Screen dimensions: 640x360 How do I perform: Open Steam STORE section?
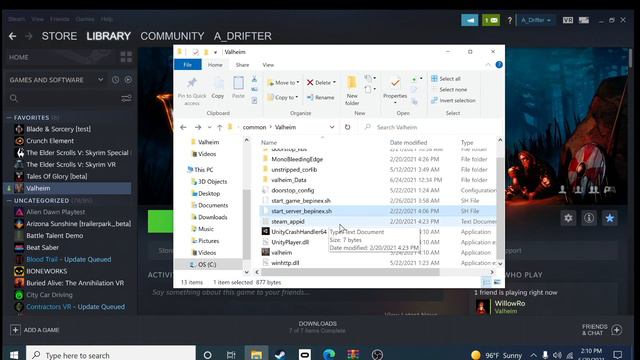click(x=59, y=36)
